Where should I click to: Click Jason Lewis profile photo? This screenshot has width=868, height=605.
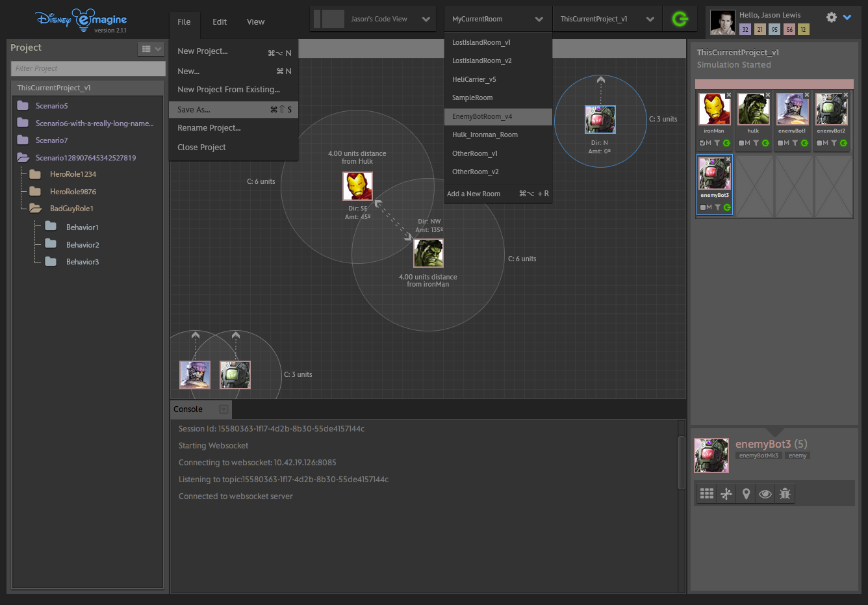(x=722, y=22)
